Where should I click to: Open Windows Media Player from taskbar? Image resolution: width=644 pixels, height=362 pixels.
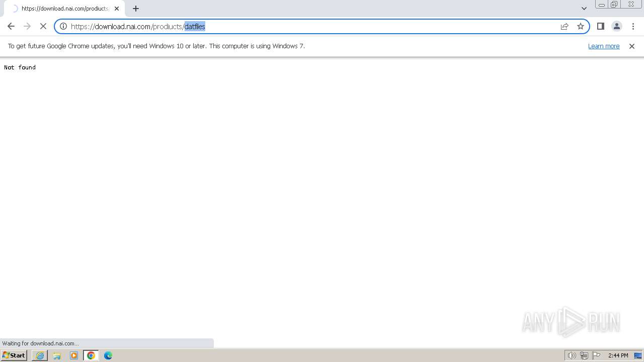click(x=74, y=355)
